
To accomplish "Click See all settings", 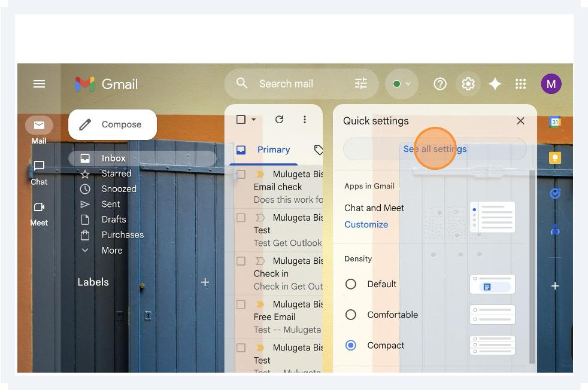I will pos(435,148).
